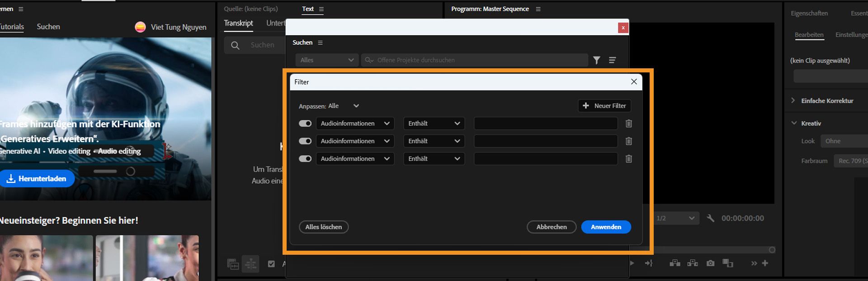Open the comparison view icon in Program monitor
The width and height of the screenshot is (868, 281).
(x=728, y=263)
